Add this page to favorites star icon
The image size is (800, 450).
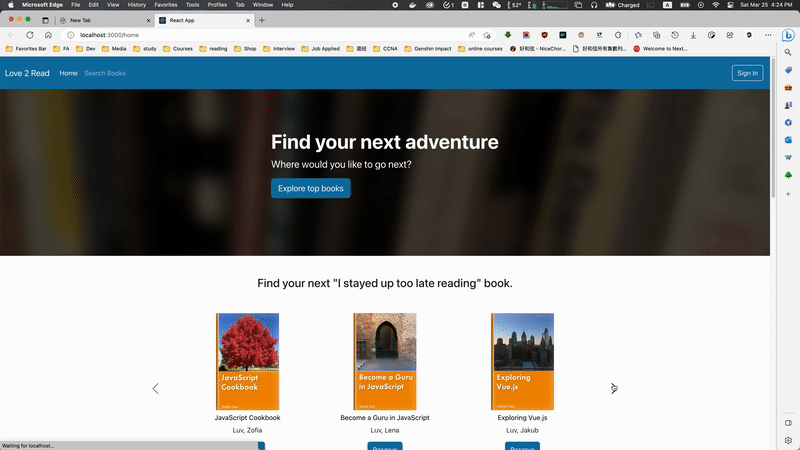[x=487, y=35]
